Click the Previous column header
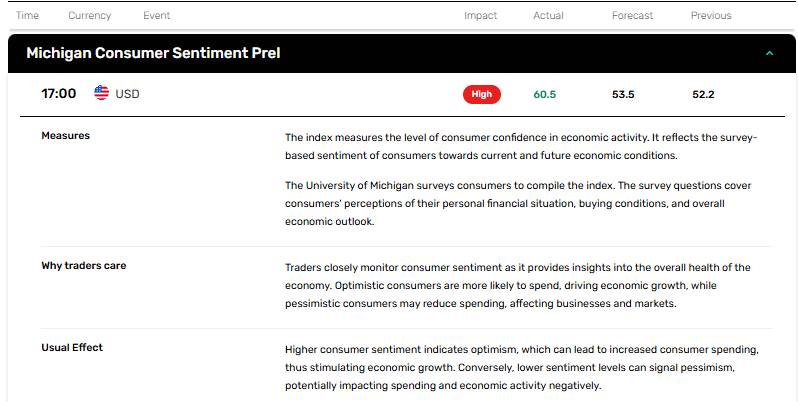 tap(711, 16)
